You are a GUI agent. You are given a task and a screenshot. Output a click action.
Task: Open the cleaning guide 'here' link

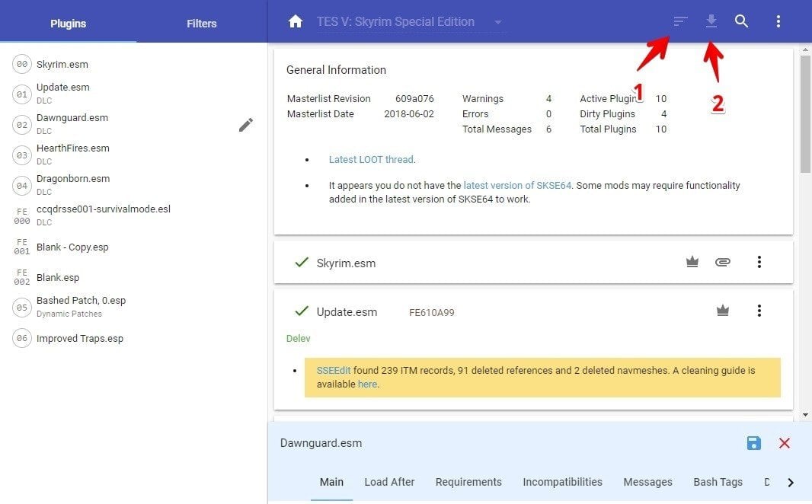point(367,384)
